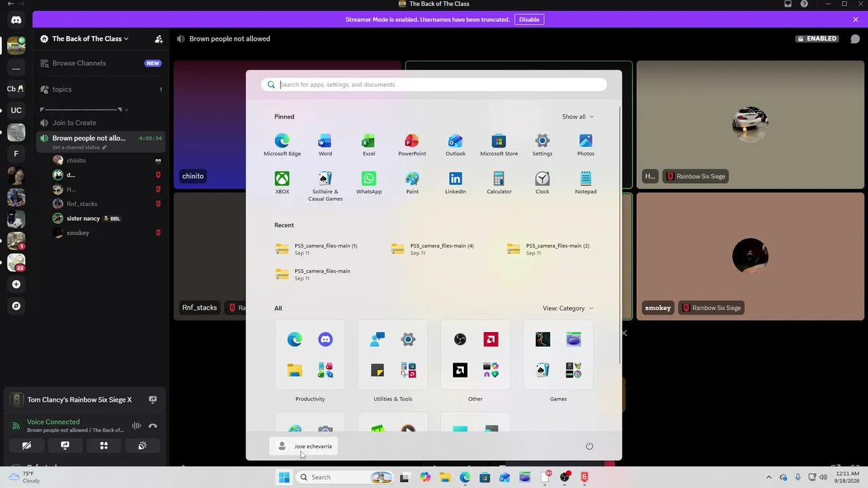Open recent folder PS5_camera_files-main (4)
The width and height of the screenshot is (868, 488).
click(x=434, y=249)
